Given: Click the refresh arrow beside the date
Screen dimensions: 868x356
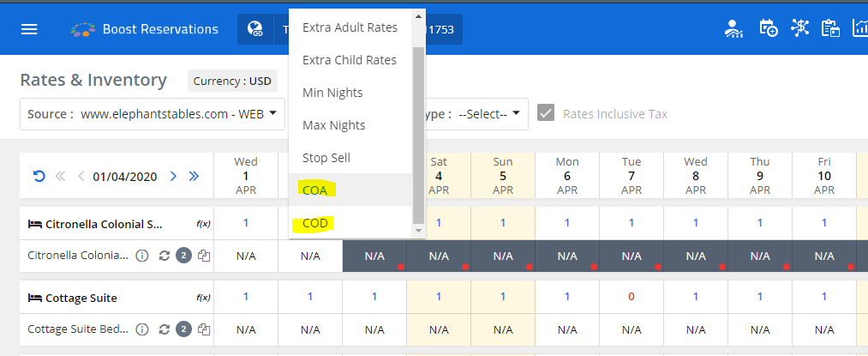Looking at the screenshot, I should [39, 177].
